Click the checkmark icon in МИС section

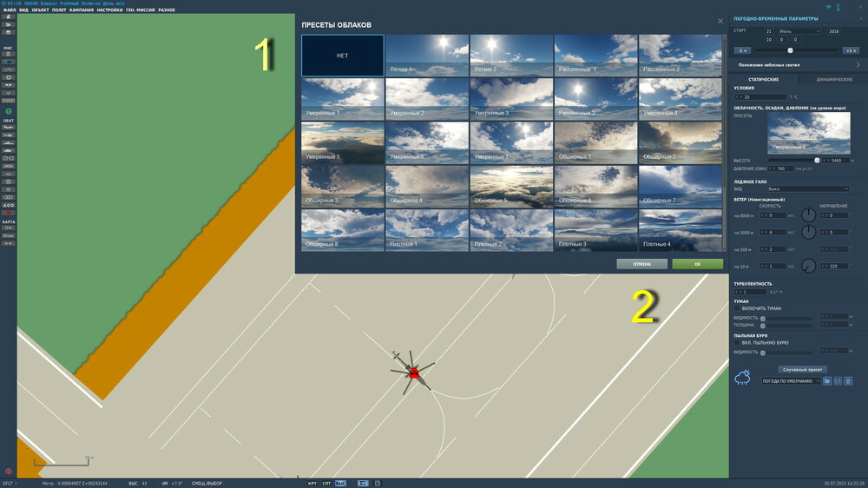pos(9,93)
